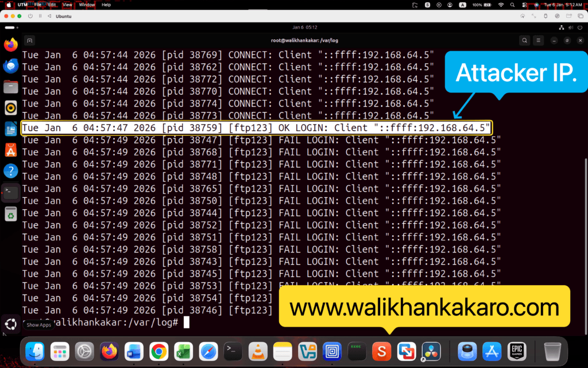Viewport: 588px width, 368px height.
Task: Open LibreOffice Writer in Ubuntu dock
Action: point(11,129)
